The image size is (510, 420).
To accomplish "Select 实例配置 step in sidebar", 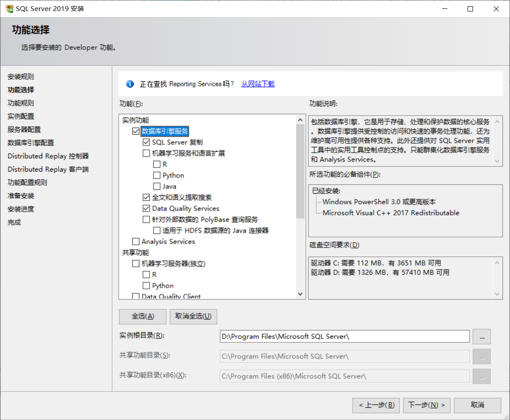I will [x=21, y=116].
